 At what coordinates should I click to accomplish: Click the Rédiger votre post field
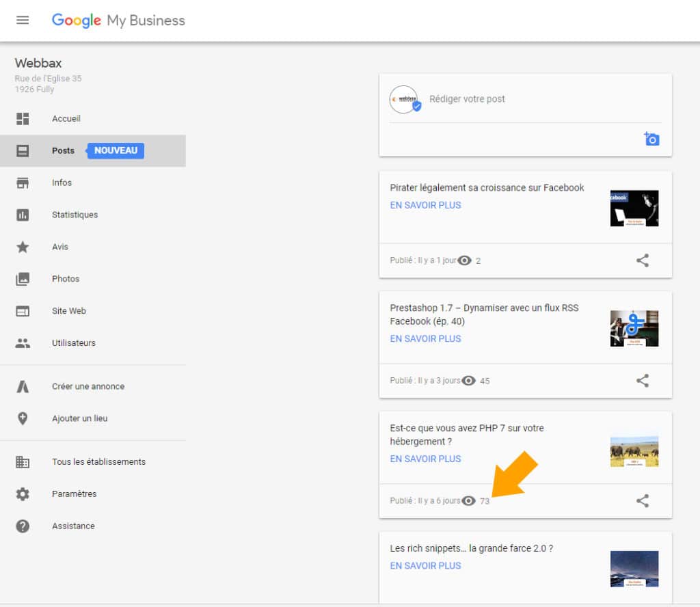click(467, 99)
